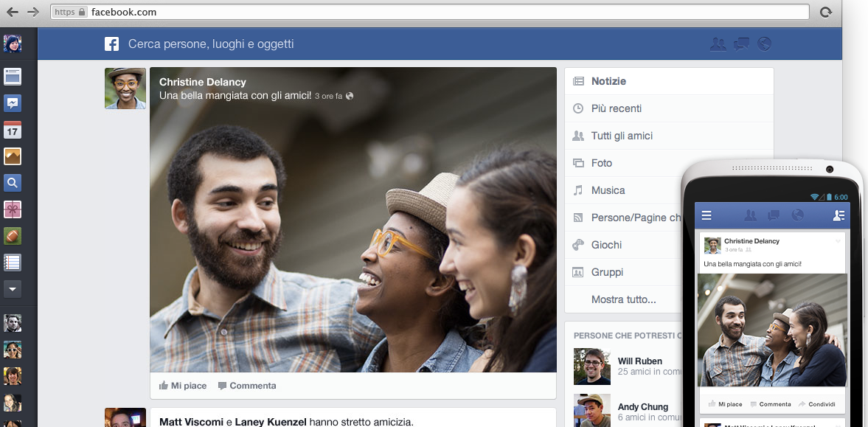Click Will Ruben's name in suggestions
The image size is (868, 427).
[x=640, y=361]
